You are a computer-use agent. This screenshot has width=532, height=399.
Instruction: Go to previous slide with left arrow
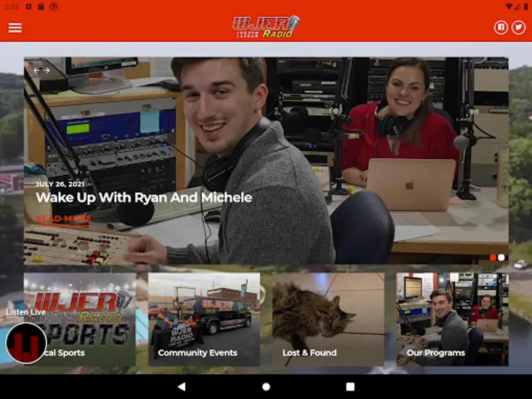pos(36,70)
